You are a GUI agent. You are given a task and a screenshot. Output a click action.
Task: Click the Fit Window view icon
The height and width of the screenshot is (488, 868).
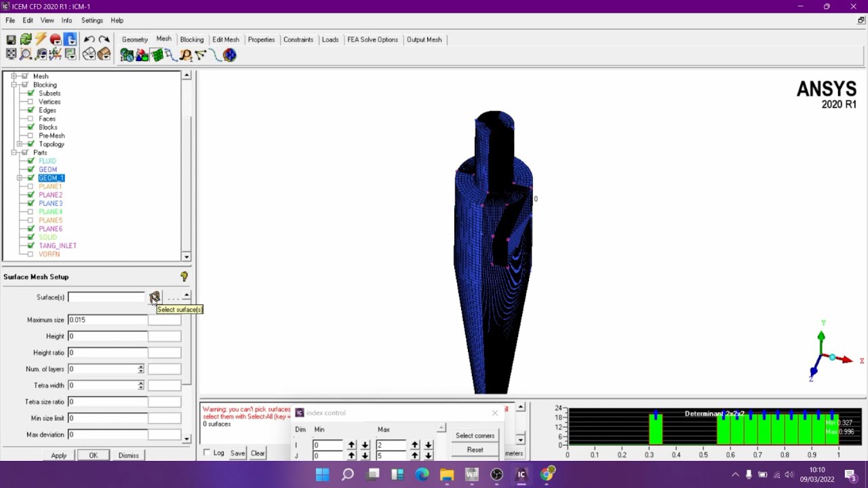click(11, 55)
